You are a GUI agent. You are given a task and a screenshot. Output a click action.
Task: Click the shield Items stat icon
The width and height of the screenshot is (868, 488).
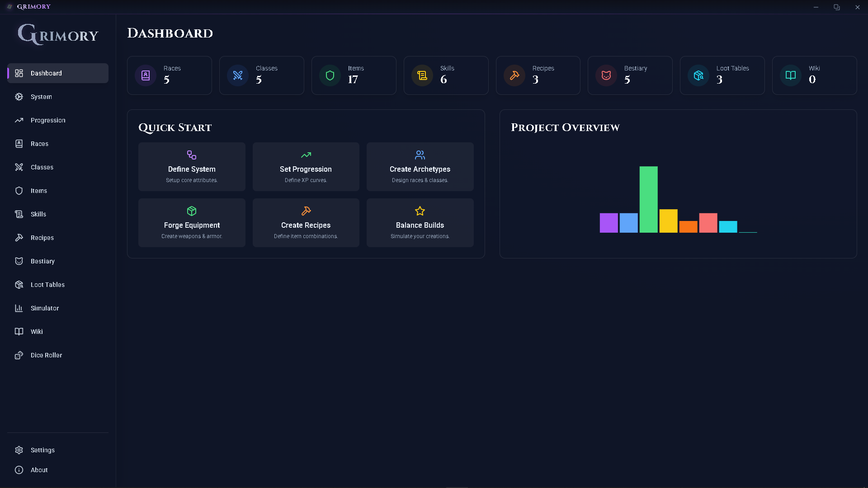(x=330, y=75)
